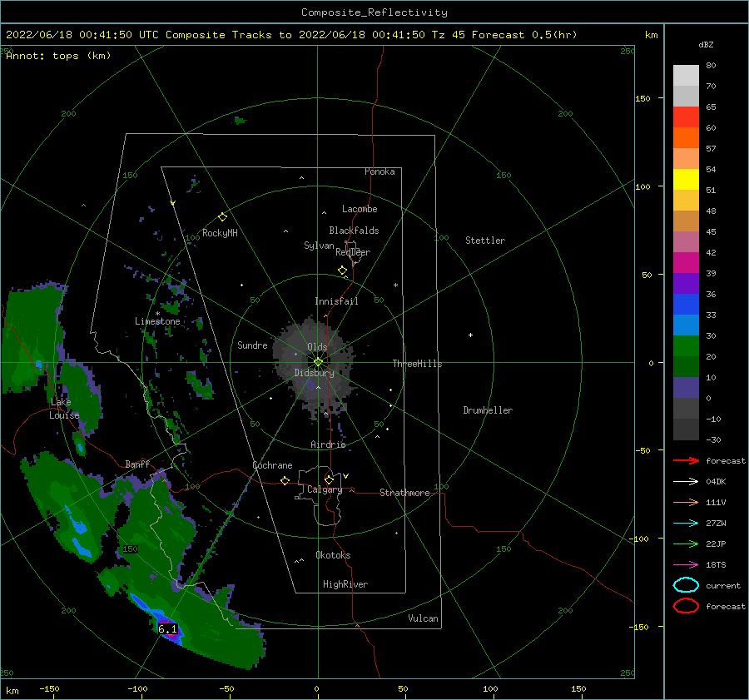Click the orange 111V arrow legend
This screenshot has height=700, width=749.
[x=686, y=502]
